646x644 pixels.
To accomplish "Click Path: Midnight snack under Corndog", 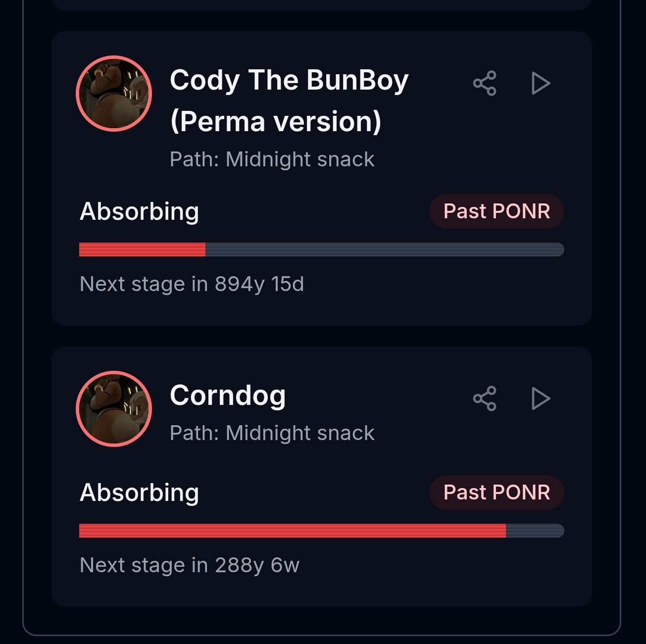I will coord(272,433).
